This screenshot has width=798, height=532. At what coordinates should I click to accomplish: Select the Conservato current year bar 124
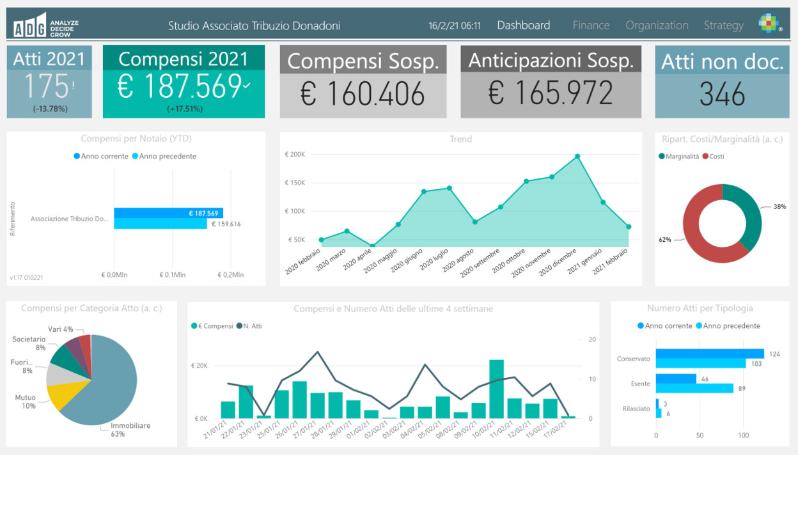pos(709,354)
